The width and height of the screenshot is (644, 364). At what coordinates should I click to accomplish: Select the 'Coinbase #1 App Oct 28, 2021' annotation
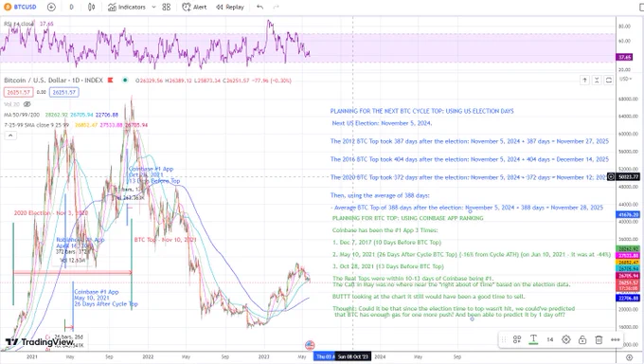coord(154,174)
